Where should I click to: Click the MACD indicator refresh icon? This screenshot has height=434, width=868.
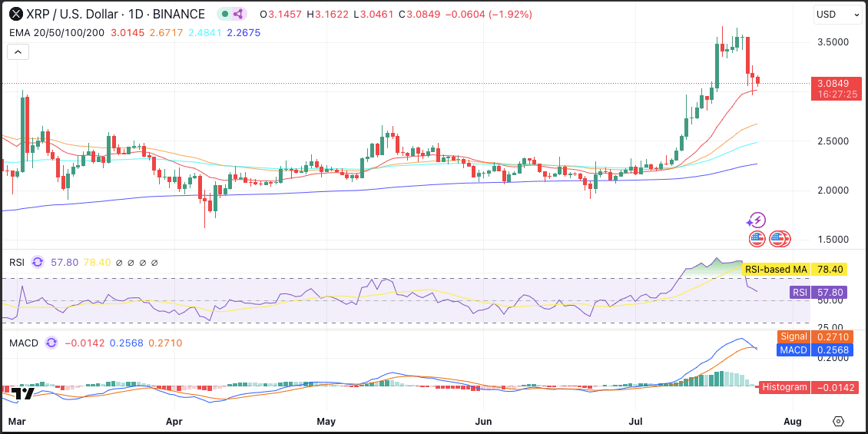coord(51,343)
